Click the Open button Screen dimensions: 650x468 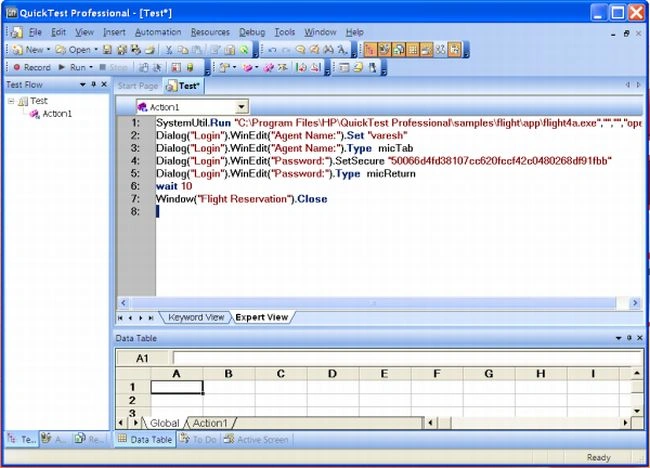coord(73,50)
